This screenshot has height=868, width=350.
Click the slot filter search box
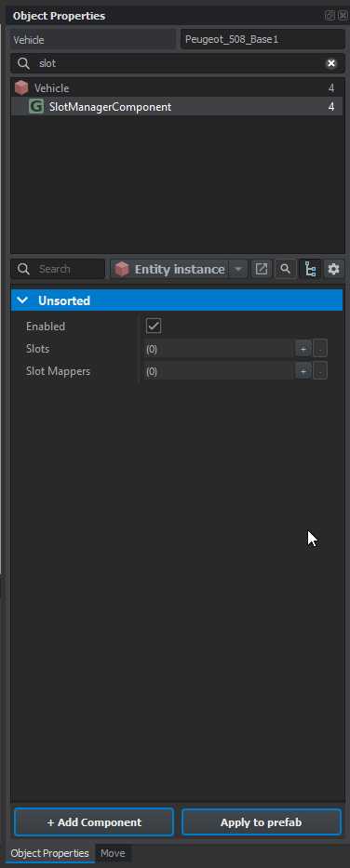[x=176, y=63]
